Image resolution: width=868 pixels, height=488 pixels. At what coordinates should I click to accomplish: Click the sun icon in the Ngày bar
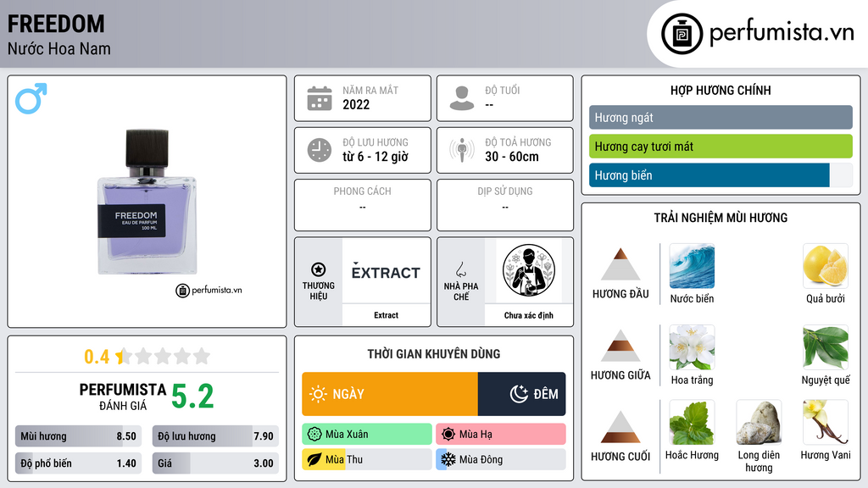319,394
